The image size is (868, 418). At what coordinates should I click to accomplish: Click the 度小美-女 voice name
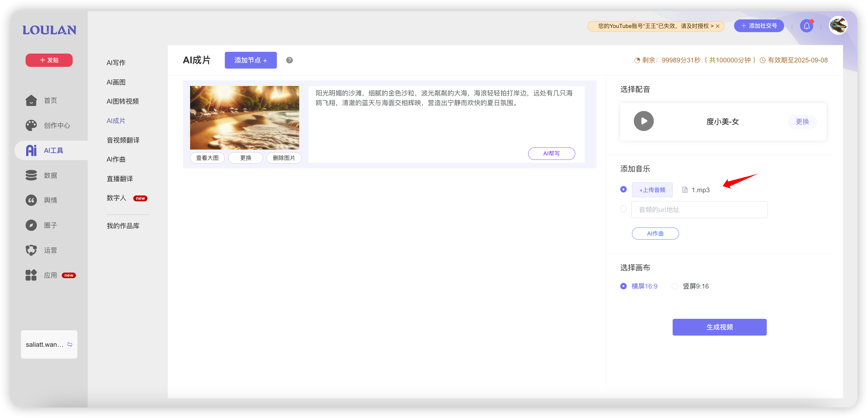coord(722,122)
